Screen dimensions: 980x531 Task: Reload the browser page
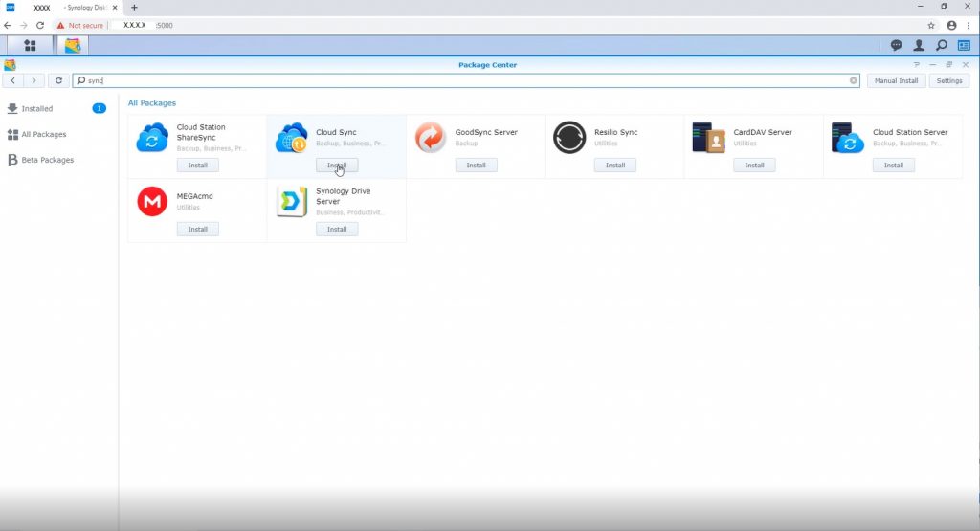(x=40, y=25)
